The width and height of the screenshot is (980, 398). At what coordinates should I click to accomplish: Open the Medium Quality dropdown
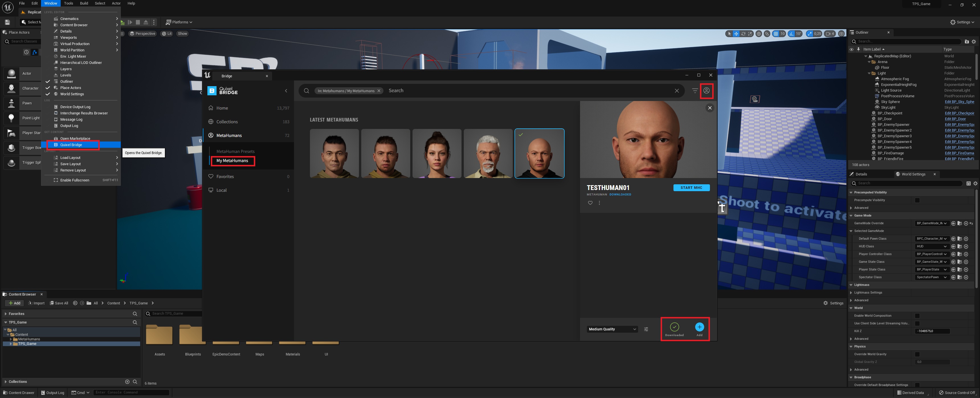(x=612, y=330)
